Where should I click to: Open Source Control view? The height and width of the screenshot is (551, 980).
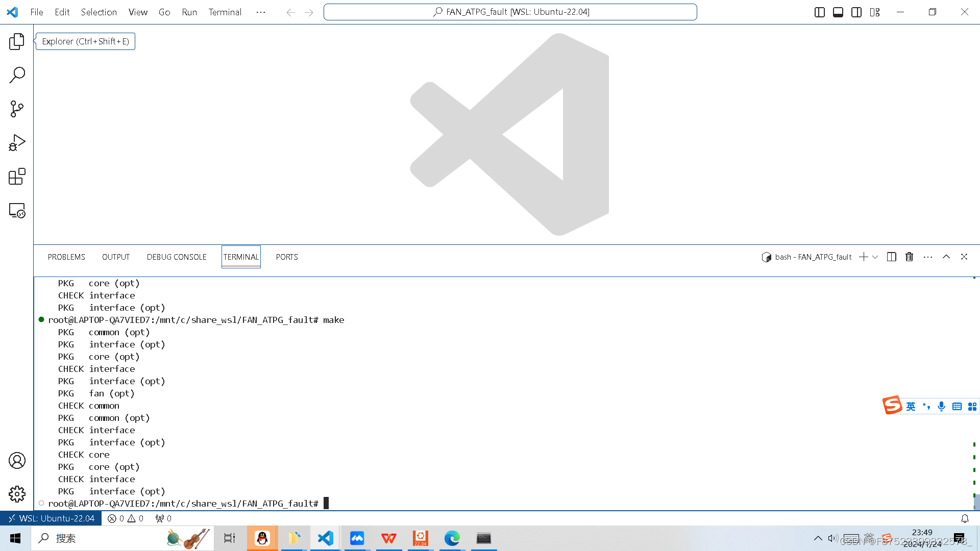click(x=17, y=109)
